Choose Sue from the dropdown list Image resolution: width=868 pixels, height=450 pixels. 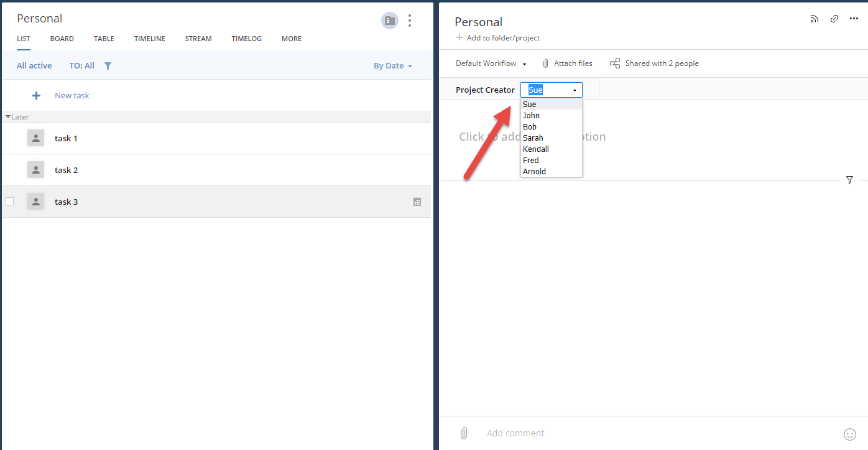pos(552,105)
